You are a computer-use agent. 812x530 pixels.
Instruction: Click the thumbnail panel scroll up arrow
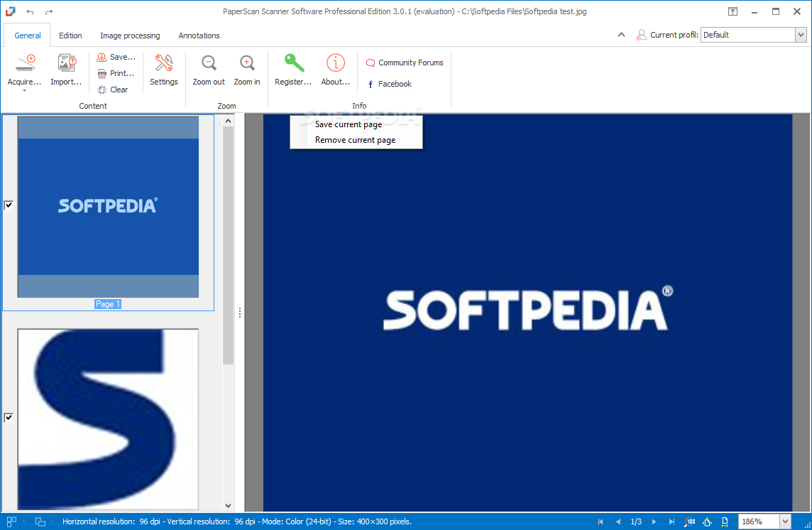(229, 121)
